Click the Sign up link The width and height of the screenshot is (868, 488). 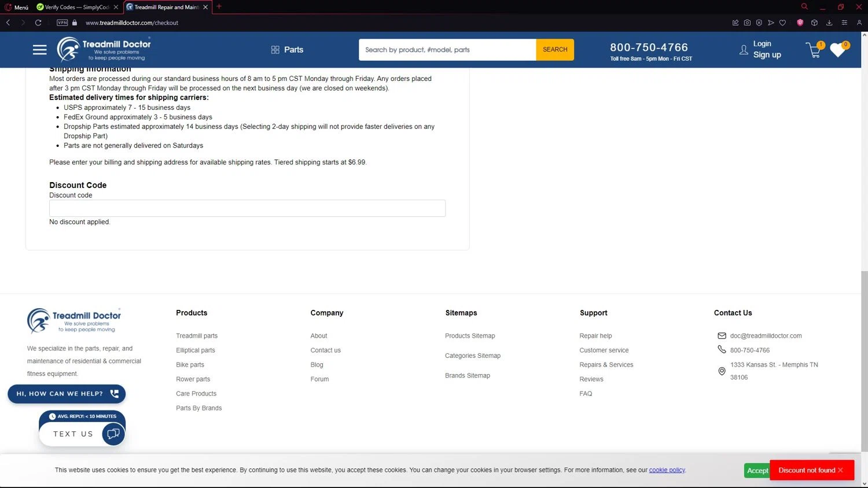point(767,54)
